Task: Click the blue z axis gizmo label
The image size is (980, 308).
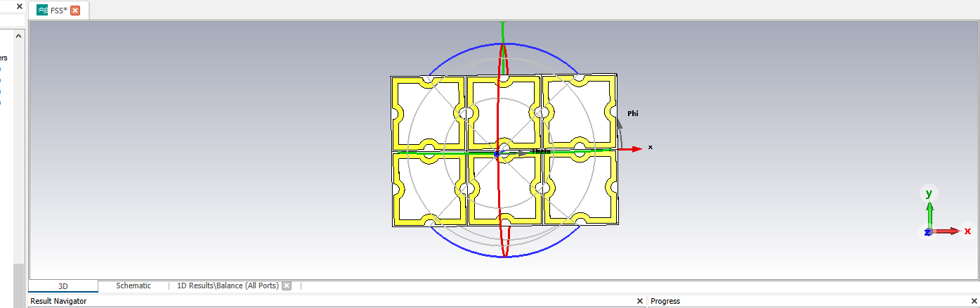Action: [927, 232]
